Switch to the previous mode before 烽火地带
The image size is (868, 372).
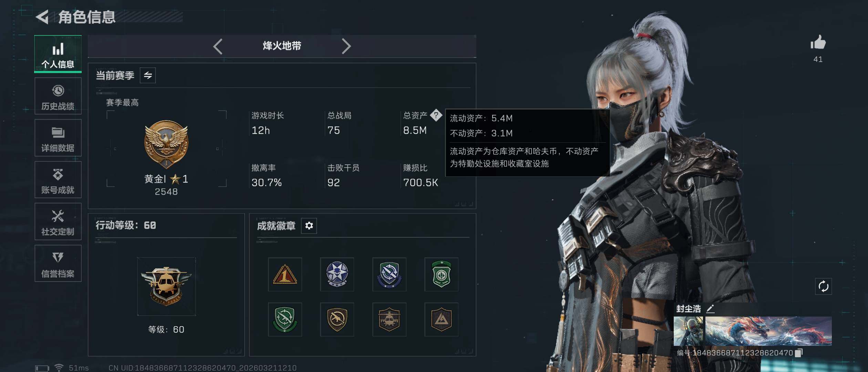tap(218, 46)
